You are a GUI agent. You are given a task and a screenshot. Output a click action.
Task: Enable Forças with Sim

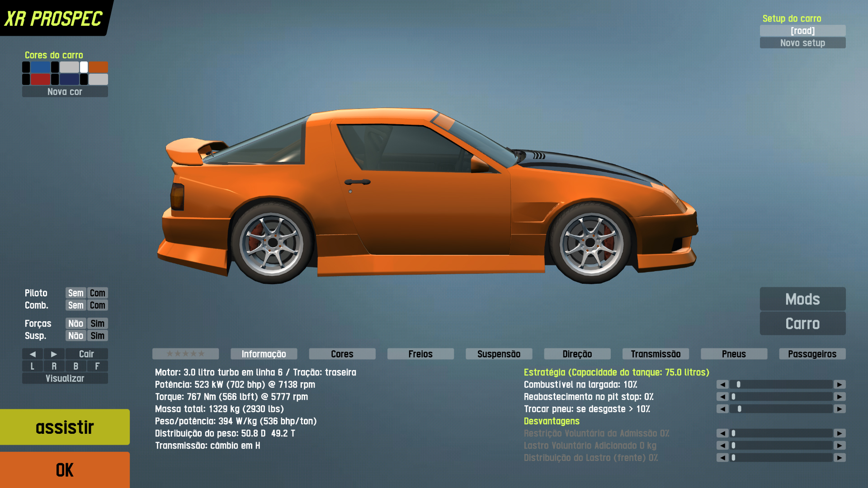97,324
